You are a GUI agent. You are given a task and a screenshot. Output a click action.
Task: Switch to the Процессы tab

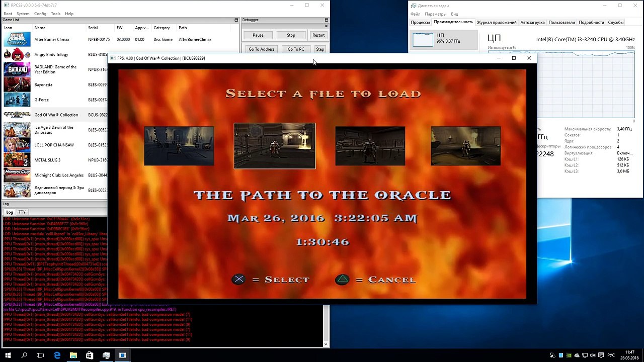[x=420, y=23]
